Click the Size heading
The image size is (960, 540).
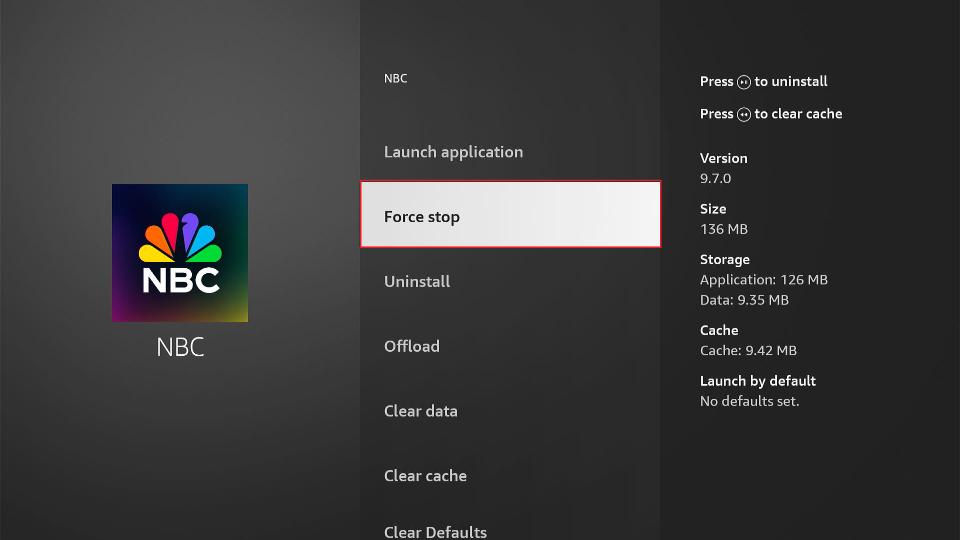713,209
